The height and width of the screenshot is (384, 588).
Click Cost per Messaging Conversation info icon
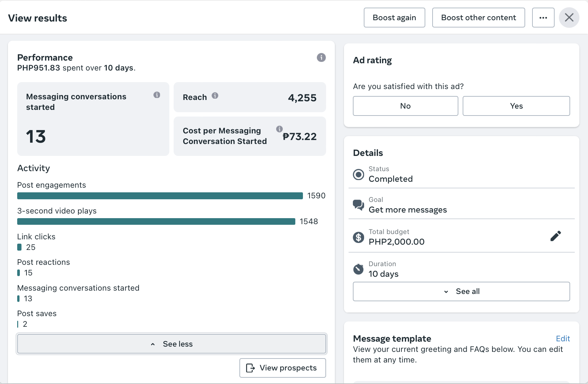[x=279, y=129]
